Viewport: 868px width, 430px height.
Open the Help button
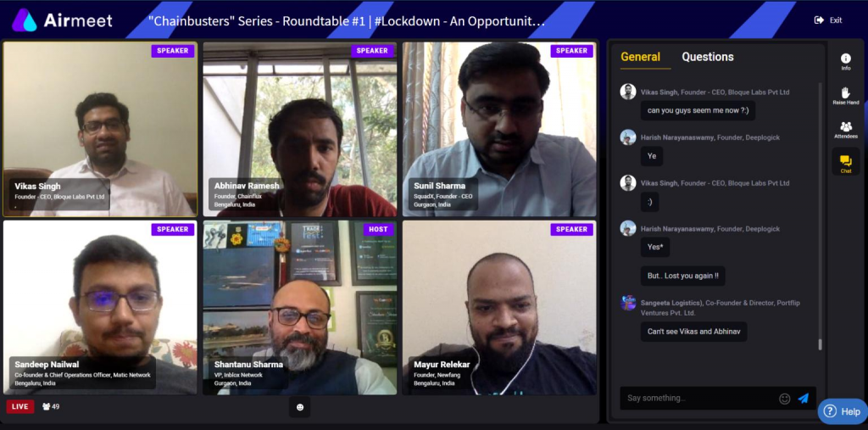tap(843, 411)
